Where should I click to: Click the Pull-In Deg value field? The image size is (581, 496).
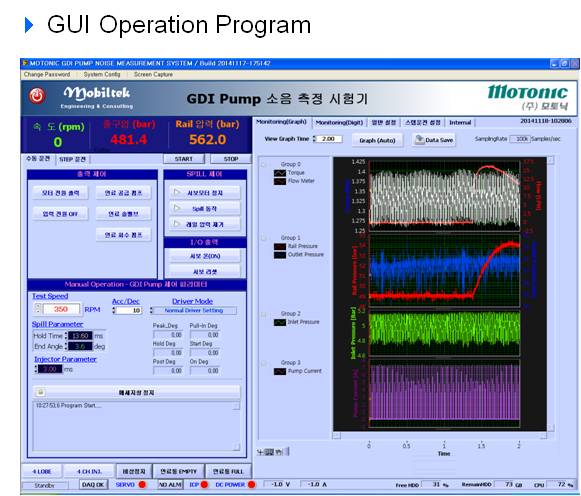[205, 334]
